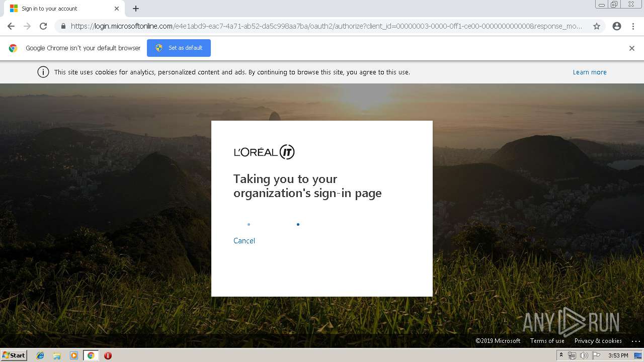The height and width of the screenshot is (362, 644).
Task: Launch Internet Explorer from taskbar
Action: (x=40, y=355)
